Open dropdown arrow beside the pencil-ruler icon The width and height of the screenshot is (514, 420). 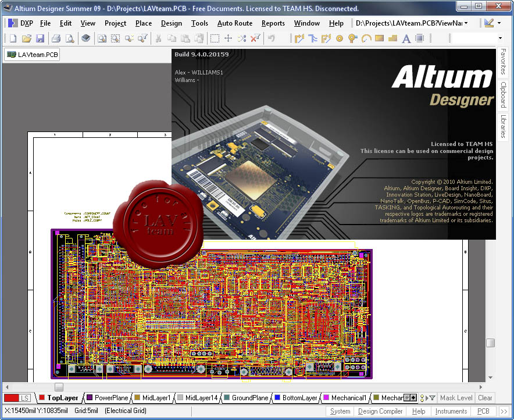pyautogui.click(x=499, y=23)
